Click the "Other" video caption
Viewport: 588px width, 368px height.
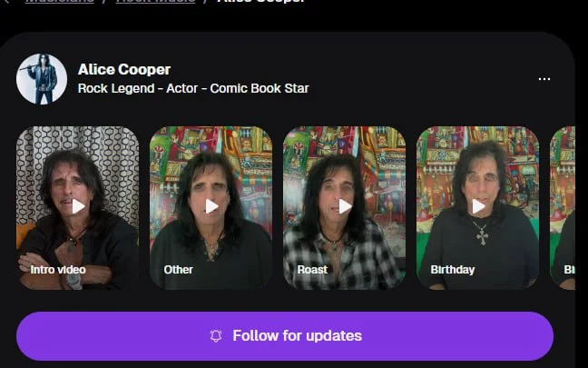[x=179, y=269]
